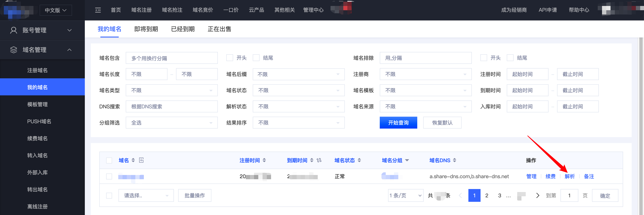Go to the previous page arrow

[460, 196]
